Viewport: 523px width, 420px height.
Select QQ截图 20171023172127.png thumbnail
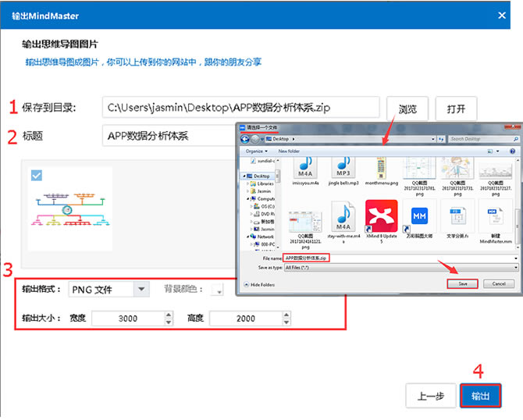[x=496, y=170]
